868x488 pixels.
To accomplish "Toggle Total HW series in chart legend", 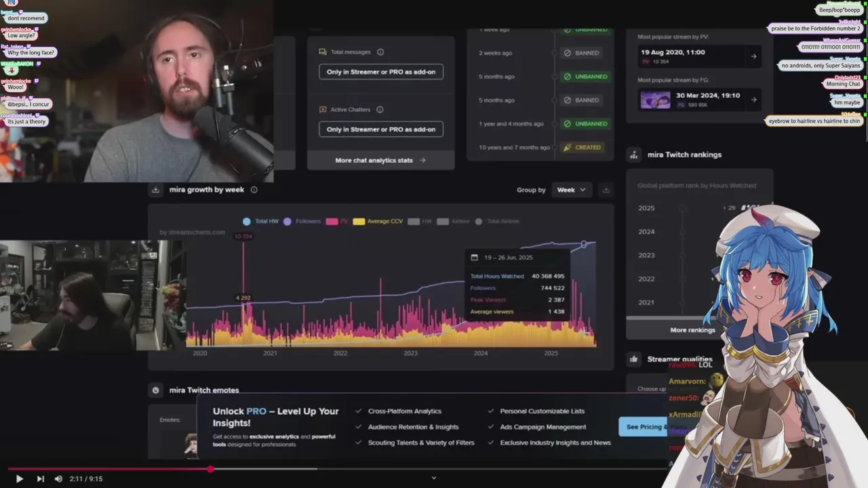I will pos(260,221).
